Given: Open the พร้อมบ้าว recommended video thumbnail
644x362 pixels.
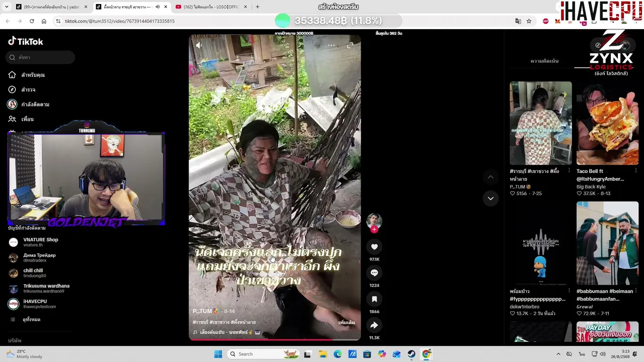Looking at the screenshot, I should pyautogui.click(x=541, y=243).
